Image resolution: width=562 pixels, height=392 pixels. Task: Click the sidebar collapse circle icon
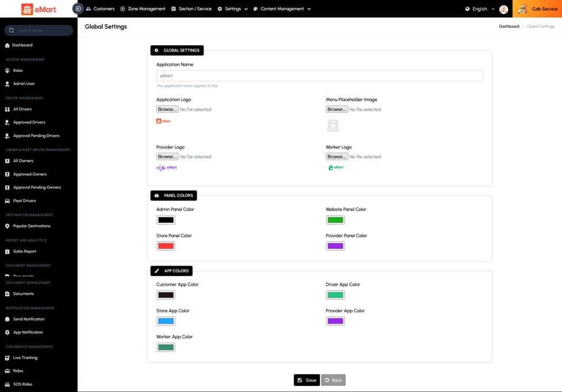click(x=78, y=9)
